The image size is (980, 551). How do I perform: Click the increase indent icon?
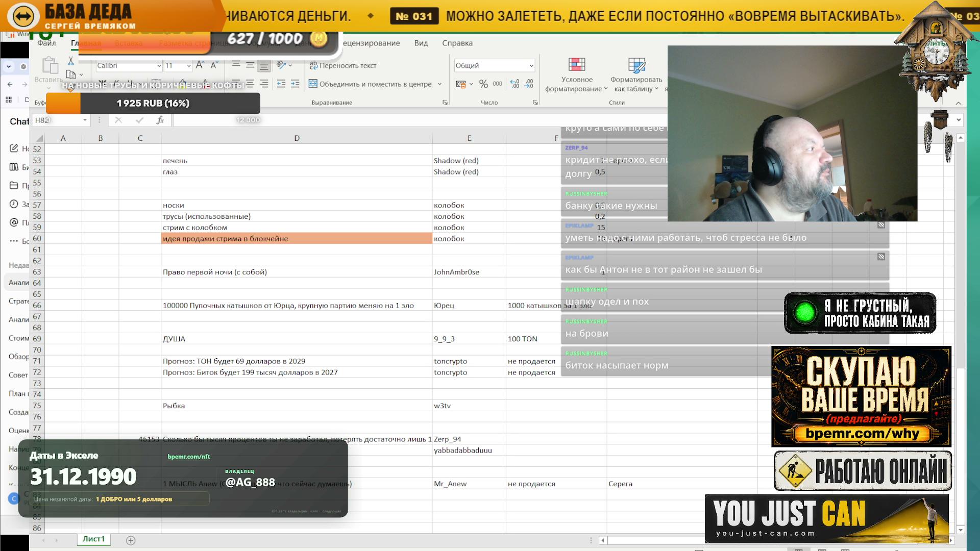tap(295, 84)
